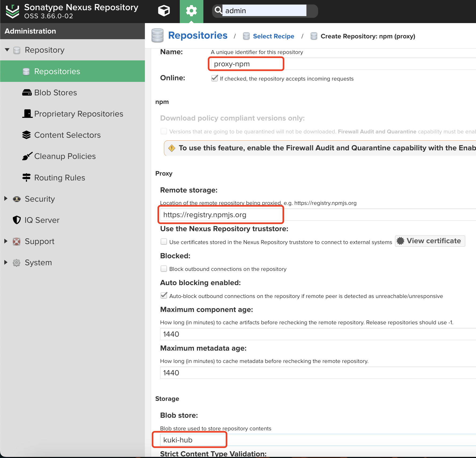Click the Create Repository: npm (proxy) breadcrumb text

[368, 36]
